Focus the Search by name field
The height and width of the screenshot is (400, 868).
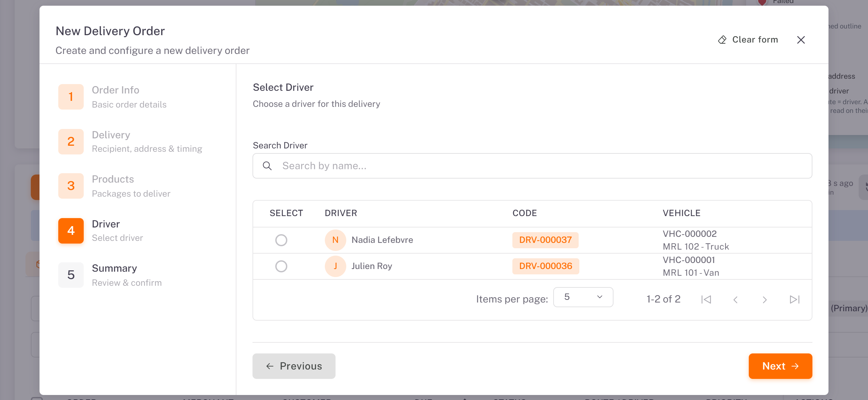[532, 166]
